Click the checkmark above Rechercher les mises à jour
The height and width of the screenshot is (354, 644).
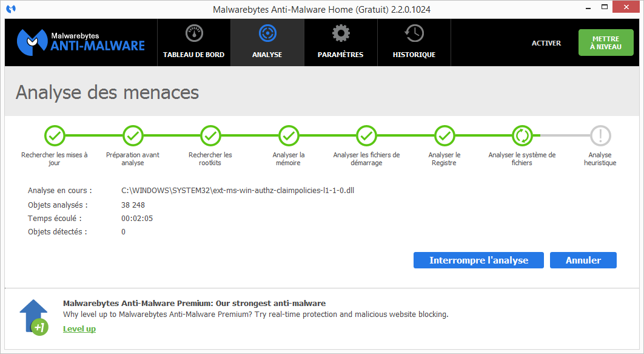pos(55,135)
